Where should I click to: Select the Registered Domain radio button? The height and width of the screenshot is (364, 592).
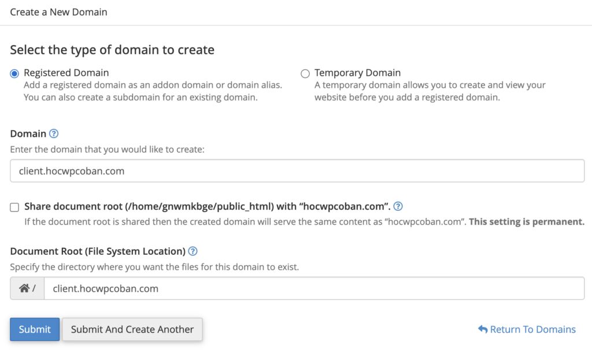click(x=14, y=73)
